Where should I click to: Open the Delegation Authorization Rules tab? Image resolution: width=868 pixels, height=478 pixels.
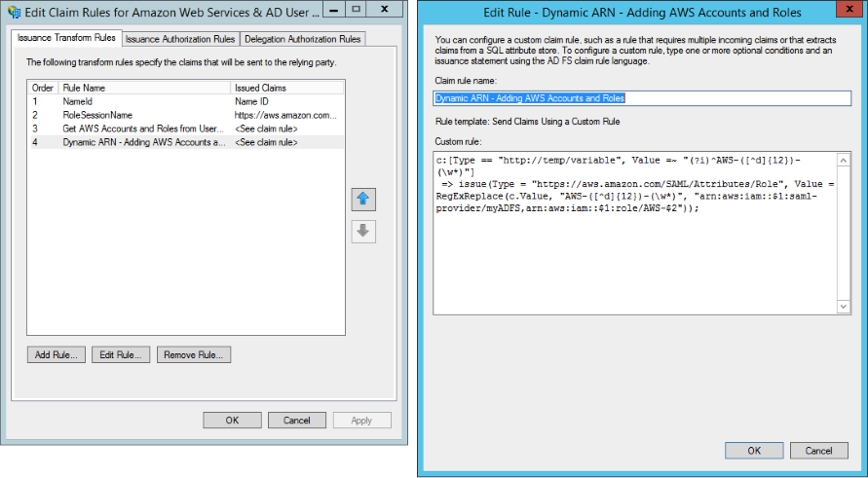303,39
